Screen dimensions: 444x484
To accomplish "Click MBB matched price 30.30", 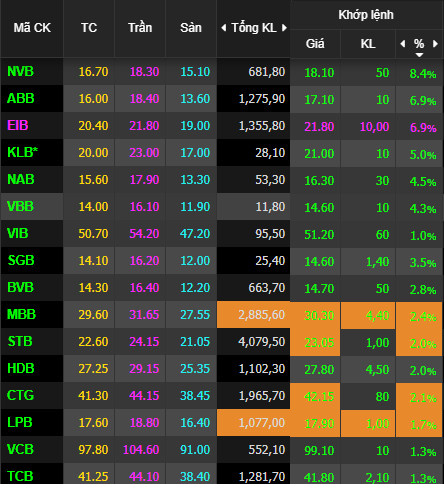I will pos(319,316).
